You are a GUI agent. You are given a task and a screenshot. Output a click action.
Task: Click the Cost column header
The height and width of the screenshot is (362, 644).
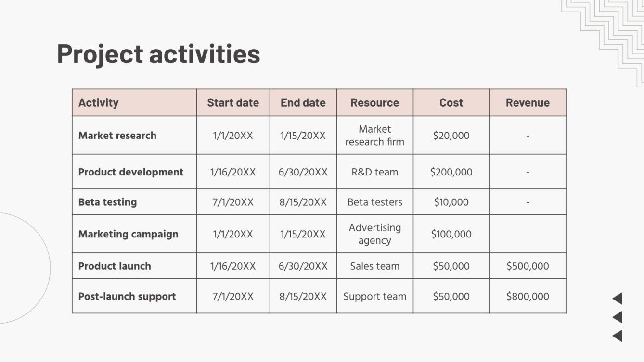tap(451, 102)
